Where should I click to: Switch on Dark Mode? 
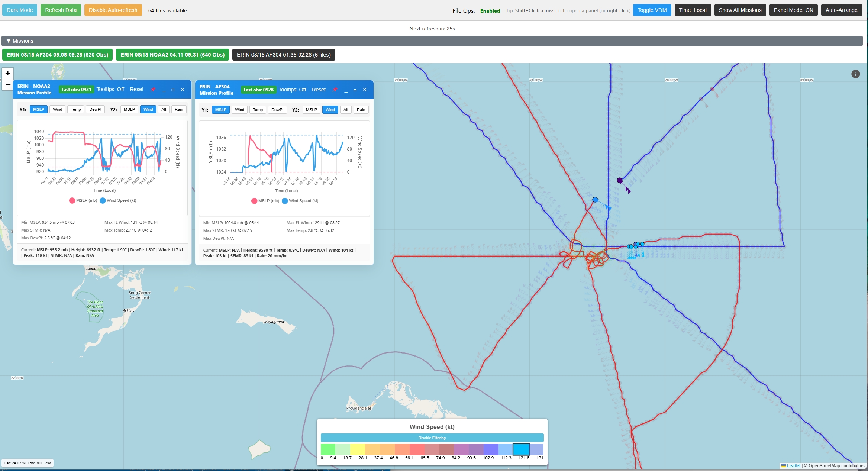pyautogui.click(x=20, y=10)
